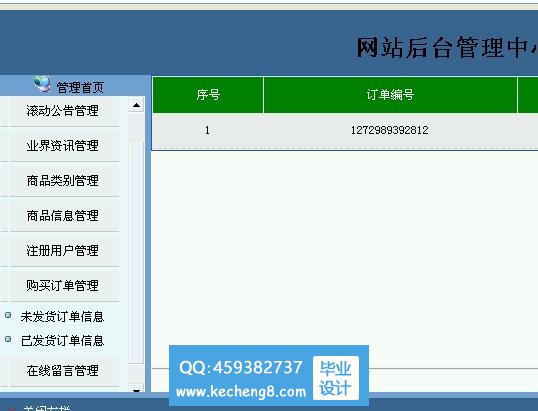Expand 商品类别管理 menu section
538x411 pixels.
tap(62, 180)
